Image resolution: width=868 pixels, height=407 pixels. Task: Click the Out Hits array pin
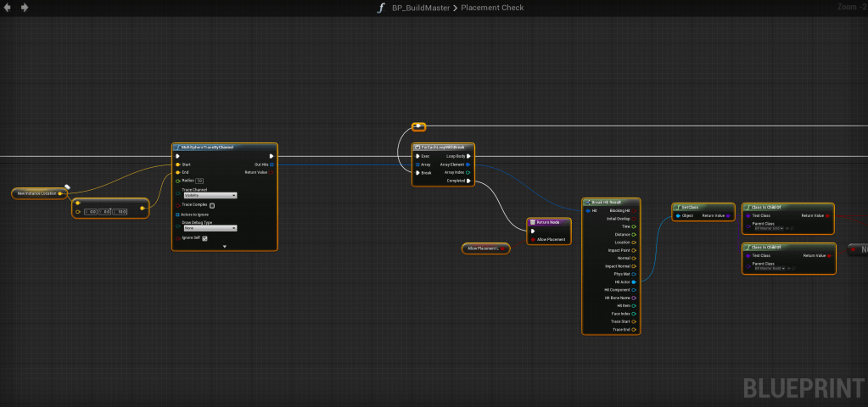pos(271,164)
